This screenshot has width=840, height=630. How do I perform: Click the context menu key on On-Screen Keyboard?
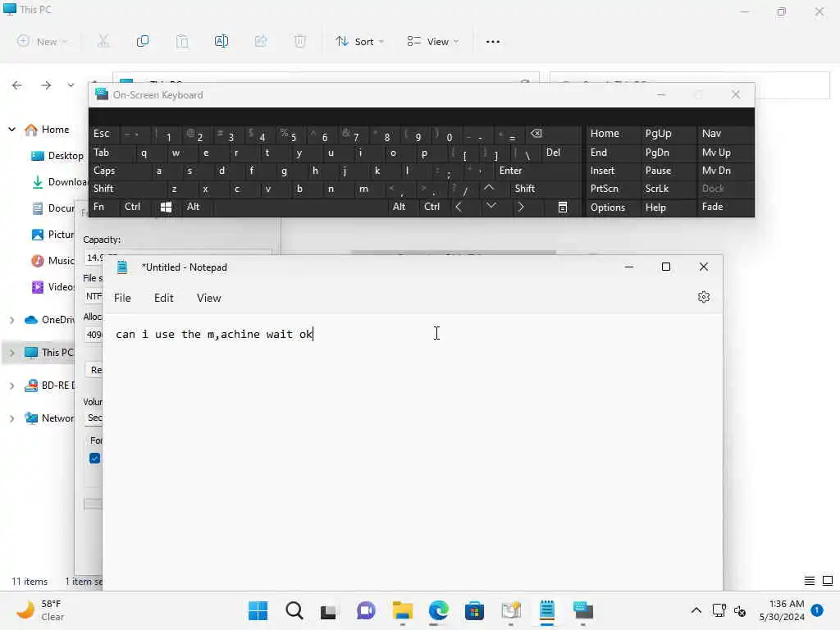[x=563, y=208]
